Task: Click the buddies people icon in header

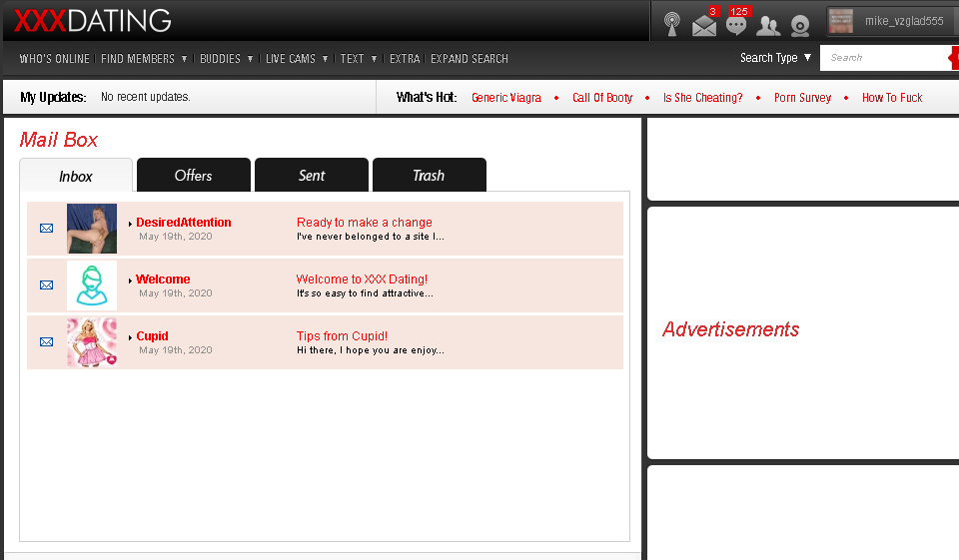Action: click(x=768, y=26)
